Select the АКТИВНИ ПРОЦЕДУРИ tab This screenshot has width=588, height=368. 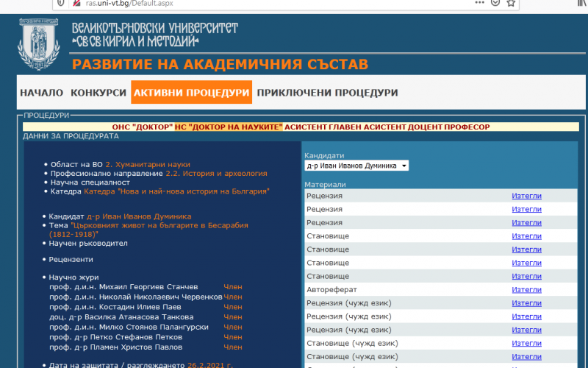pyautogui.click(x=191, y=93)
